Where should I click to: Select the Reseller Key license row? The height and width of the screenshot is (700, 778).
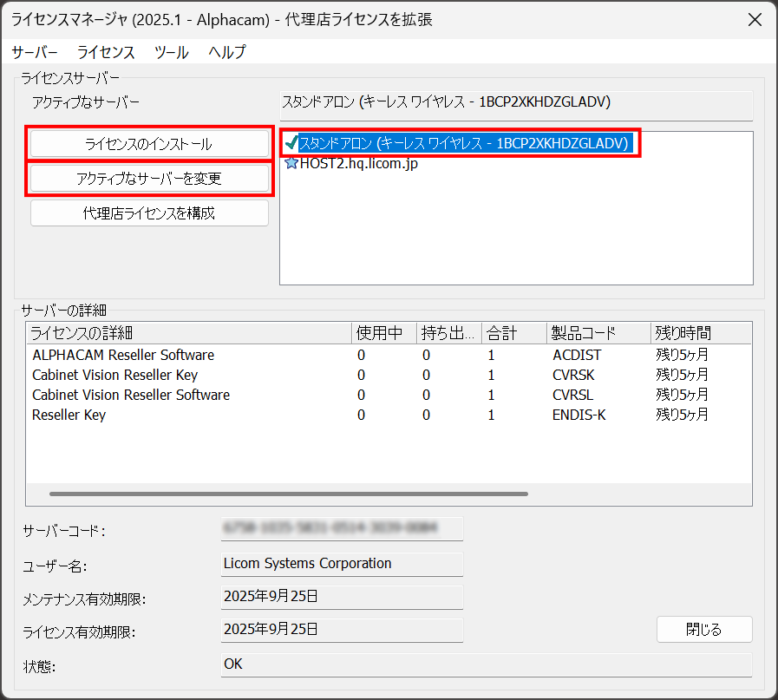(x=389, y=415)
